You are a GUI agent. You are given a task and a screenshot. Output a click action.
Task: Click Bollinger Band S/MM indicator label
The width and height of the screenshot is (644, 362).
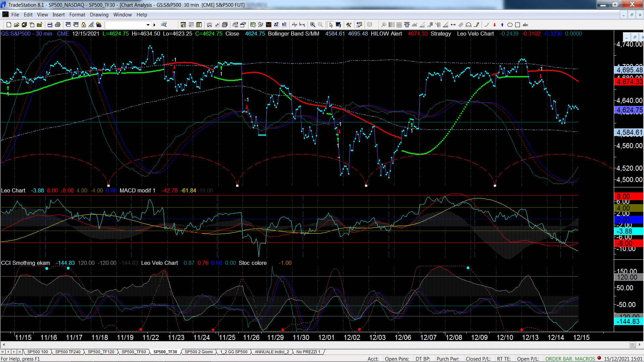(293, 34)
